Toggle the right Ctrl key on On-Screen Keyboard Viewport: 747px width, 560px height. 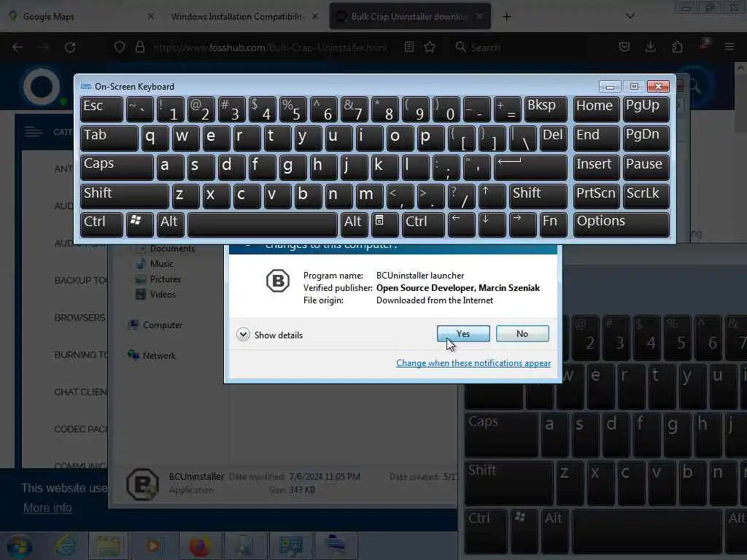423,225
